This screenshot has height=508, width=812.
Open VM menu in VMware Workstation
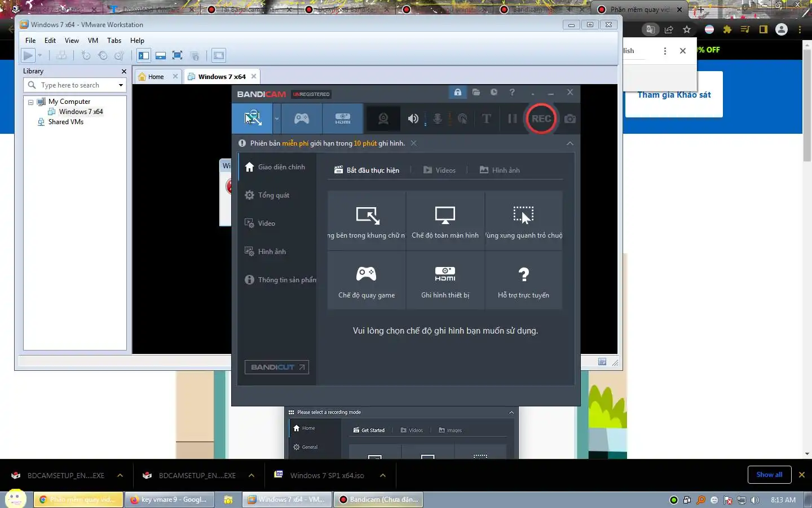[x=93, y=41]
